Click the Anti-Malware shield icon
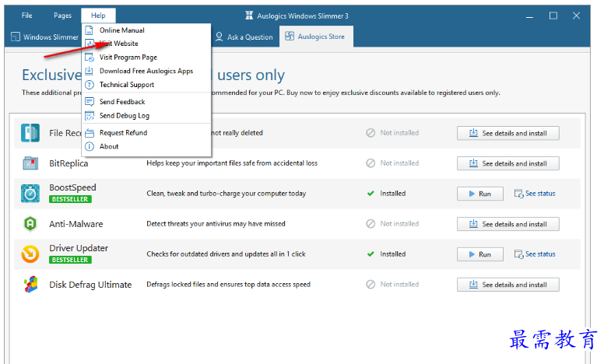 30,224
